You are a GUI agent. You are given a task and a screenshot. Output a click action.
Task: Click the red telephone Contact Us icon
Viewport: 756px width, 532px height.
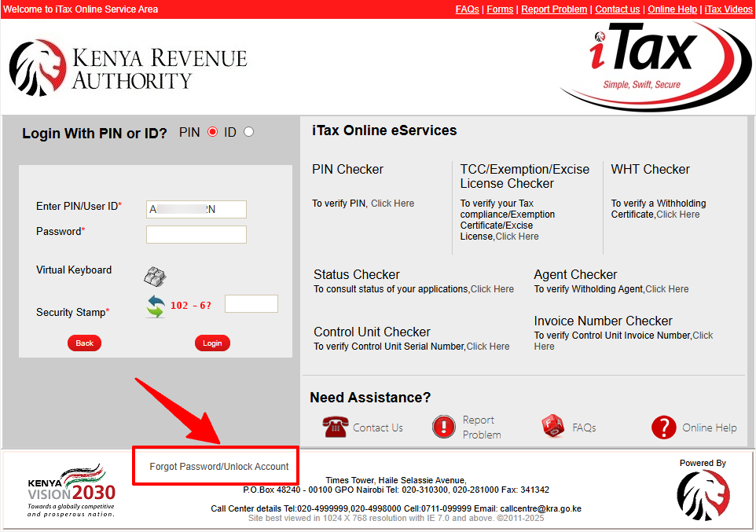click(335, 427)
